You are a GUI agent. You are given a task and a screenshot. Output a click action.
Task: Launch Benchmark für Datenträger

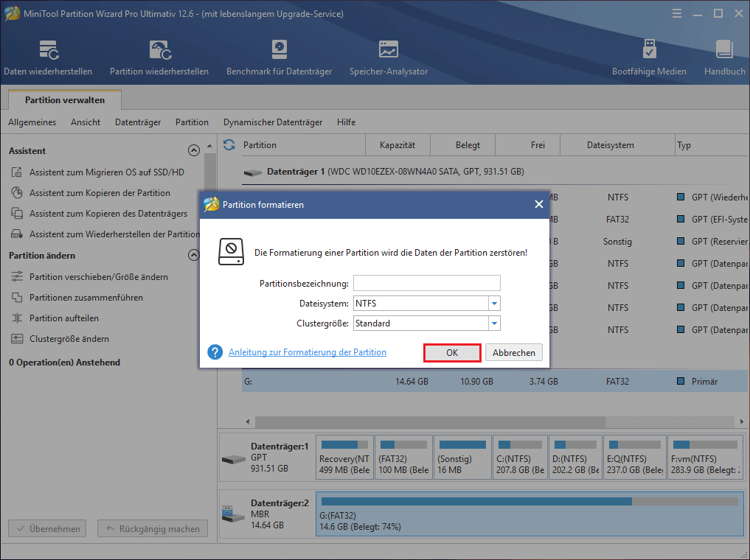click(279, 57)
